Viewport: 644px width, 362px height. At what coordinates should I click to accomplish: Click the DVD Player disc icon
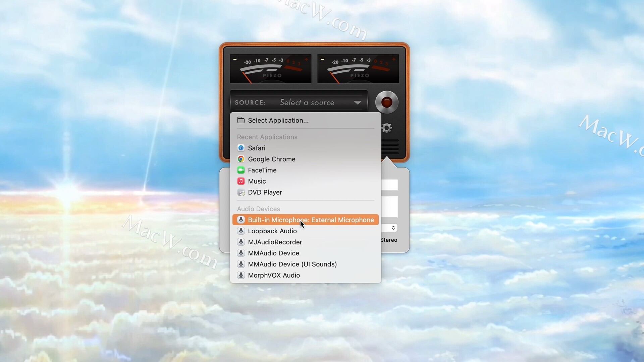click(241, 192)
